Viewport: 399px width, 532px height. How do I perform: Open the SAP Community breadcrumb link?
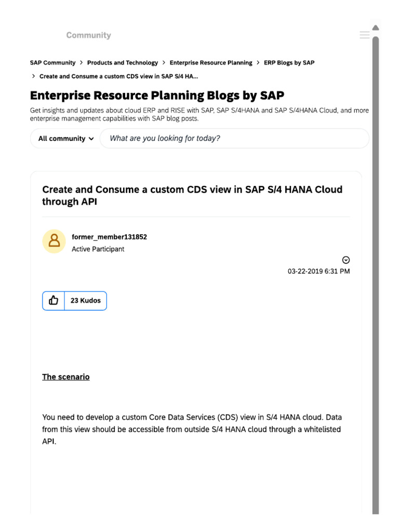coord(52,63)
